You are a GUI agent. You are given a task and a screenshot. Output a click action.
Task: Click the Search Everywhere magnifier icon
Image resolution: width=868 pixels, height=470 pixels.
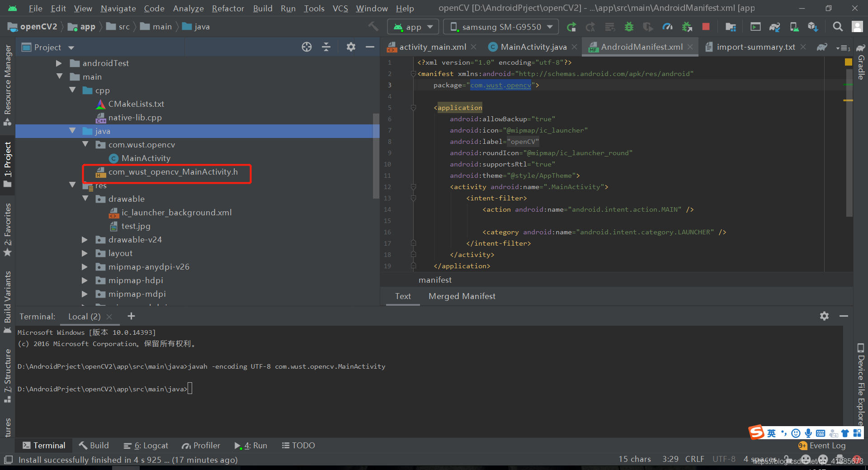[838, 27]
